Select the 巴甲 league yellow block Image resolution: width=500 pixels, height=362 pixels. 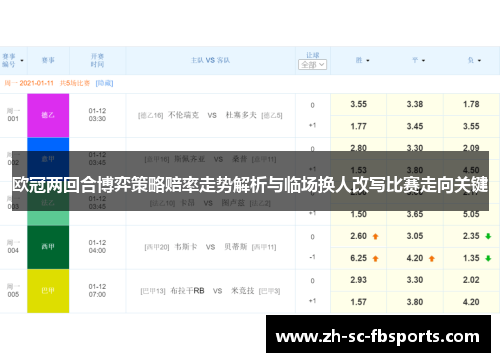[x=48, y=291]
